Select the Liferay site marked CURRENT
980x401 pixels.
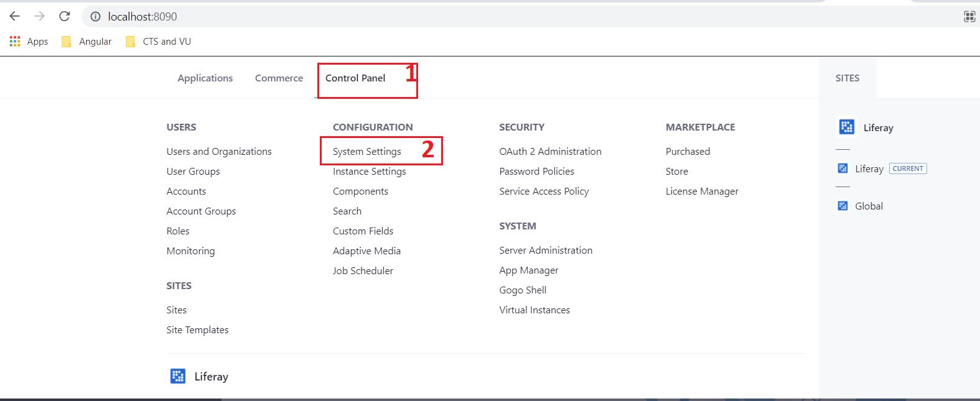tap(869, 169)
